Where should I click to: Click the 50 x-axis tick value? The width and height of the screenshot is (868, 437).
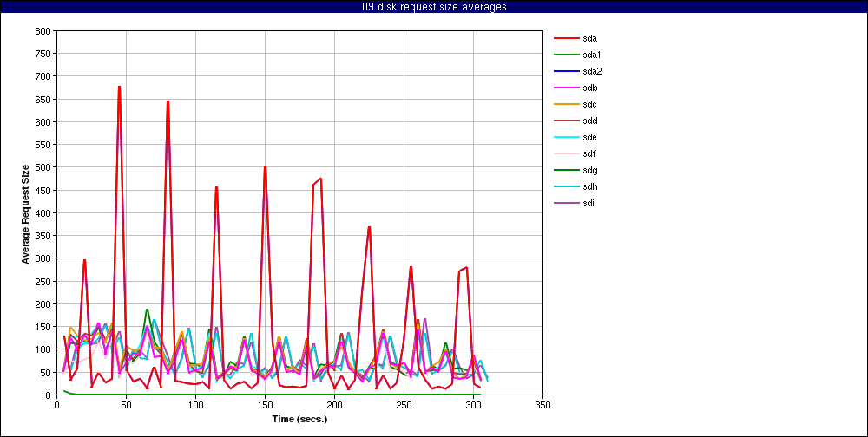(126, 405)
